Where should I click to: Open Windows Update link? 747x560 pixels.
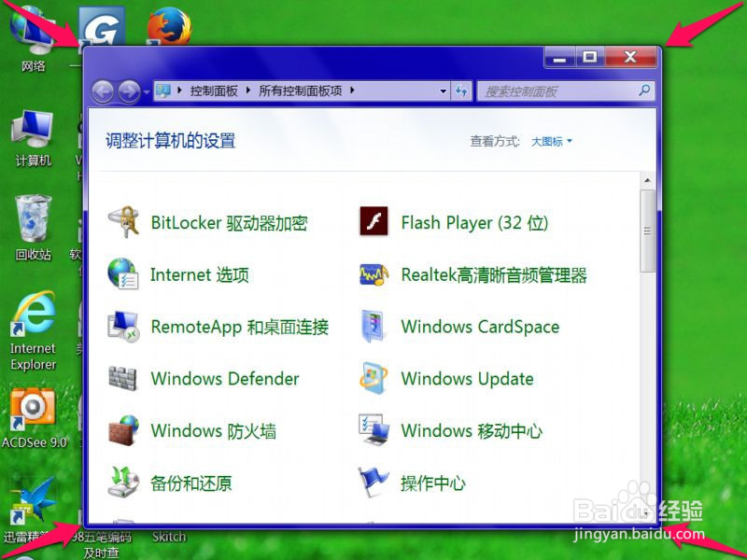tap(468, 379)
